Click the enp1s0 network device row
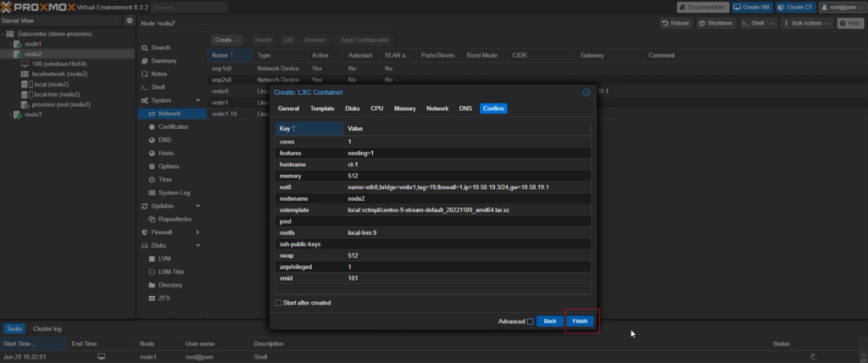The width and height of the screenshot is (868, 363). pos(537,69)
